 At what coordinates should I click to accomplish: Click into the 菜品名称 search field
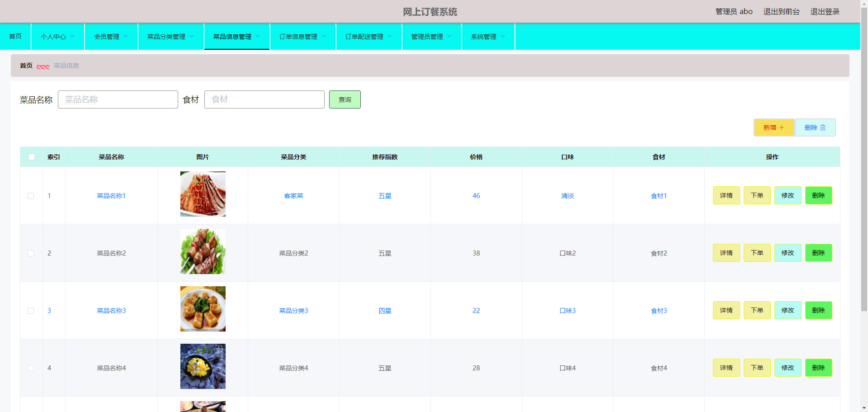(x=118, y=99)
